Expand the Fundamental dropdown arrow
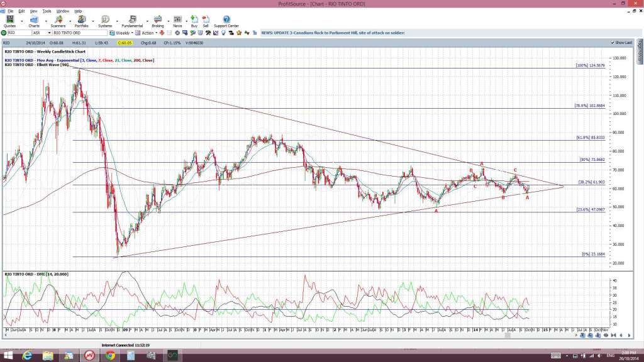The height and width of the screenshot is (362, 644). point(147,21)
